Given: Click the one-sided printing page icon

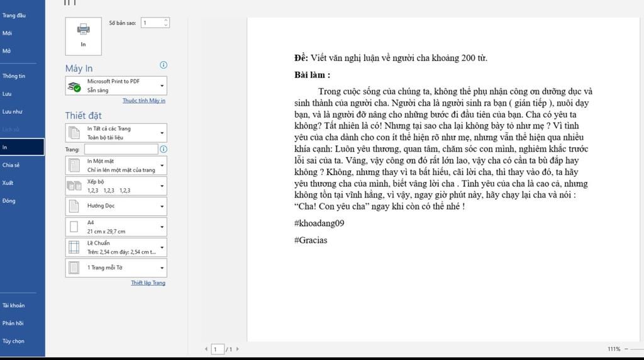Looking at the screenshot, I should pyautogui.click(x=74, y=166).
